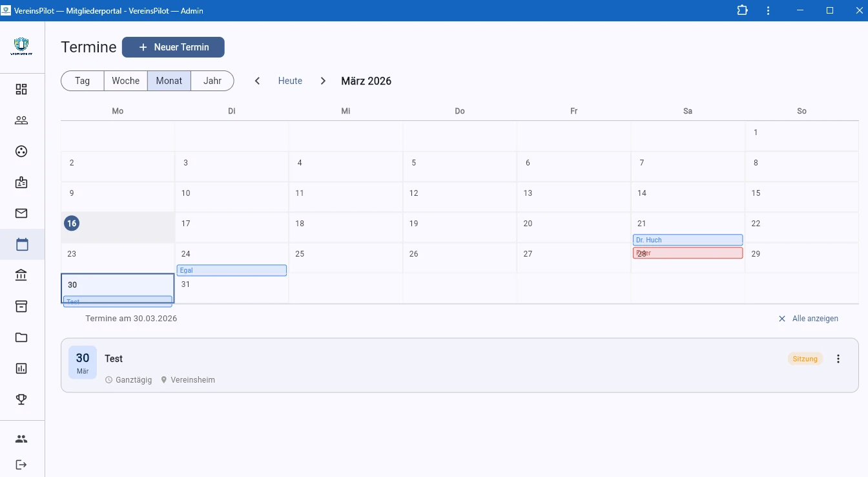Image resolution: width=868 pixels, height=477 pixels.
Task: Open three-dot menu of Test appointment
Action: (x=838, y=359)
